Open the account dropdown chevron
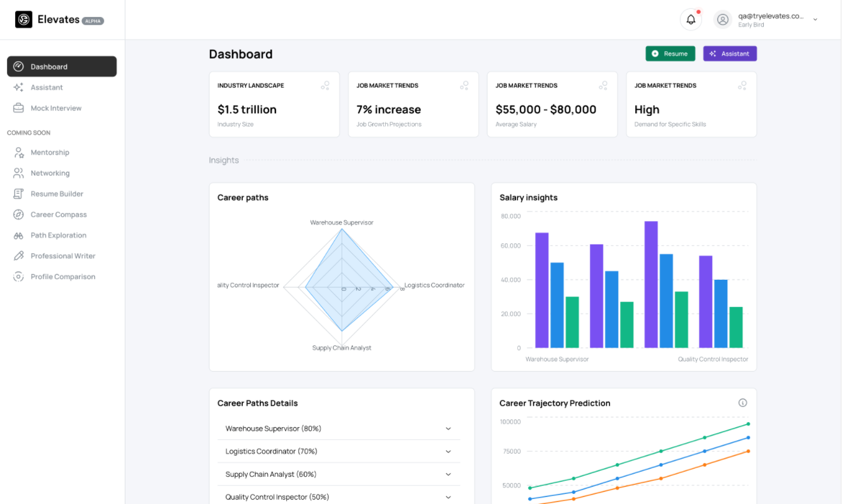This screenshot has height=504, width=842. coord(815,20)
